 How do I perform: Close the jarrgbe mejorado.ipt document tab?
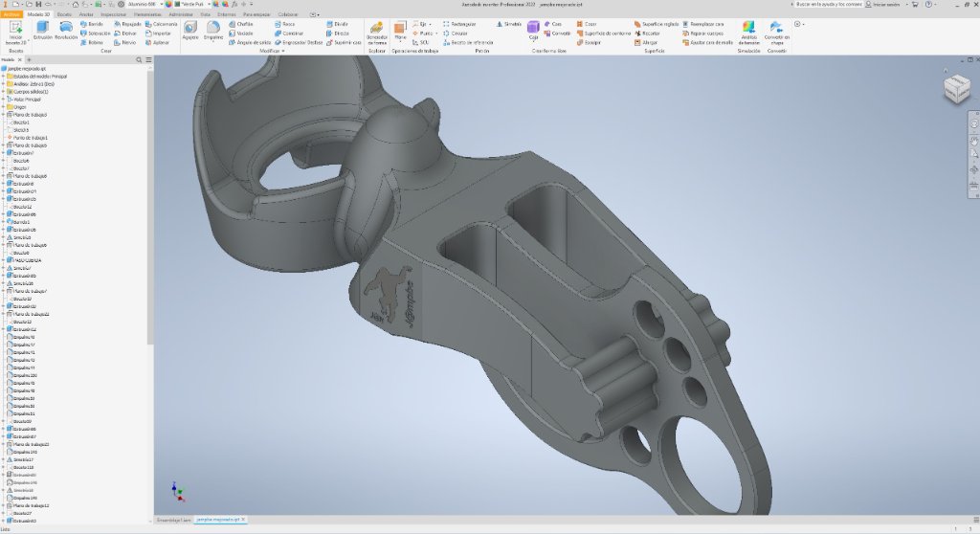tap(244, 520)
